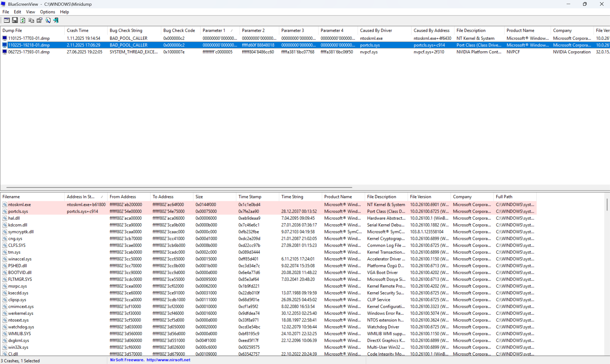Select crash dated 1.11.2025 19:14:54
Image resolution: width=610 pixels, height=364 pixels.
pyautogui.click(x=83, y=38)
